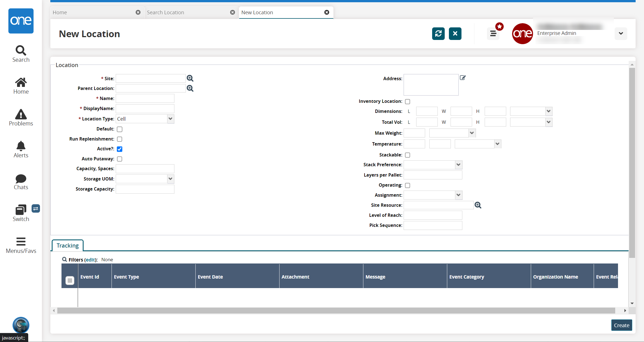Switch to the Search Location tab
This screenshot has height=342, width=644.
click(x=165, y=12)
